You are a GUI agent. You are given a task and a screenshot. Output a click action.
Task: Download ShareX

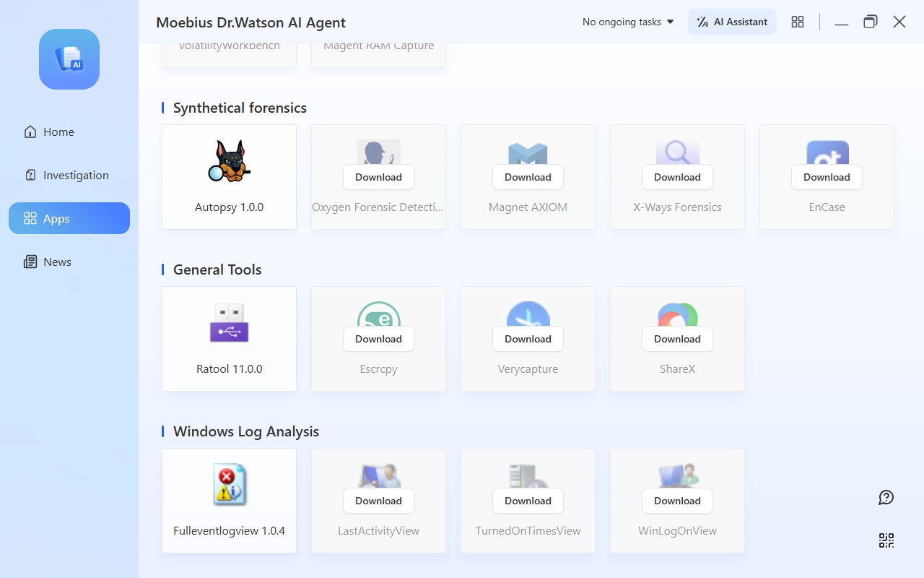point(677,339)
